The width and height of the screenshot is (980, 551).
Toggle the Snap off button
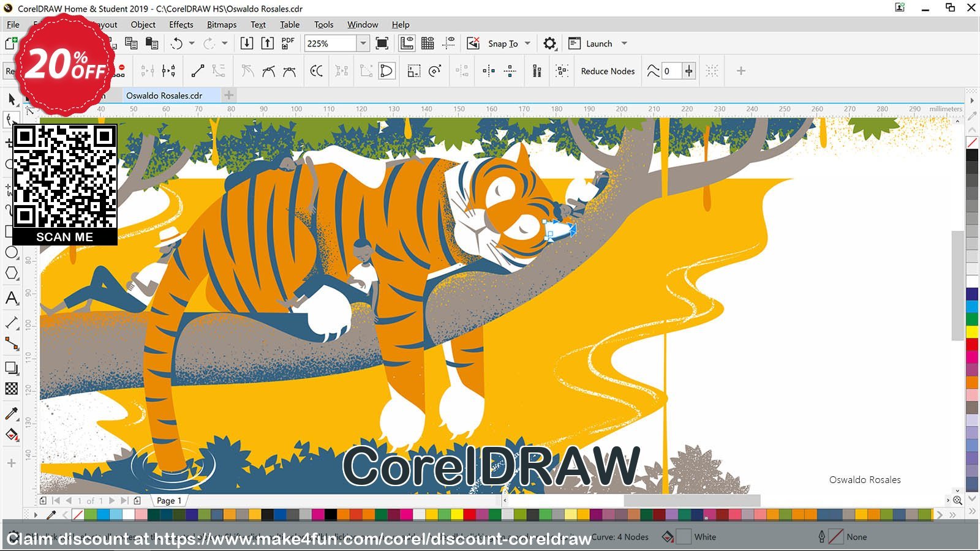coord(473,43)
